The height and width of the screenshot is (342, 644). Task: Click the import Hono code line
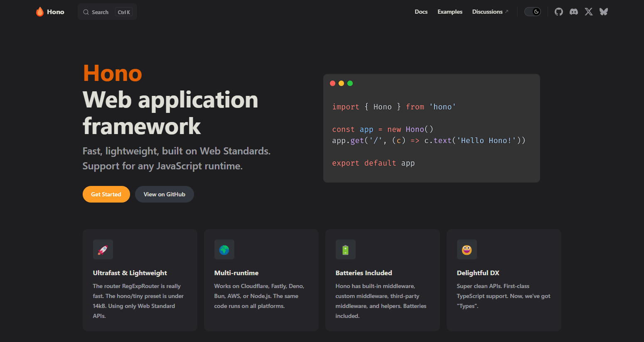point(394,107)
